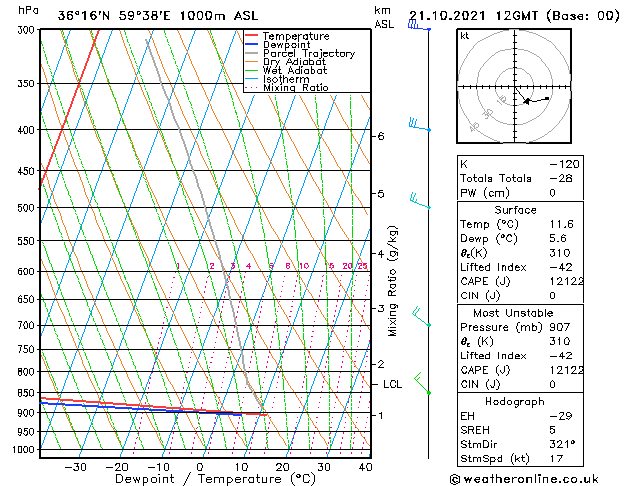This screenshot has width=629, height=486.
Task: Click the gray Parcel Trajectory legend swatch
Action: point(252,53)
